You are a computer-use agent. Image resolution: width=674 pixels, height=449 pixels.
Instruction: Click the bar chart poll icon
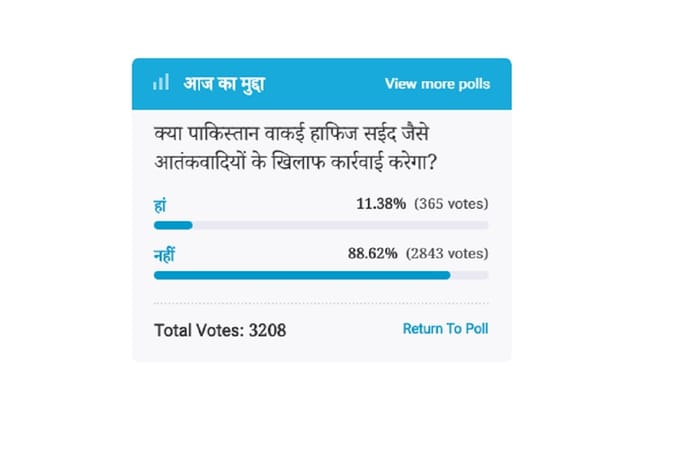(x=161, y=82)
